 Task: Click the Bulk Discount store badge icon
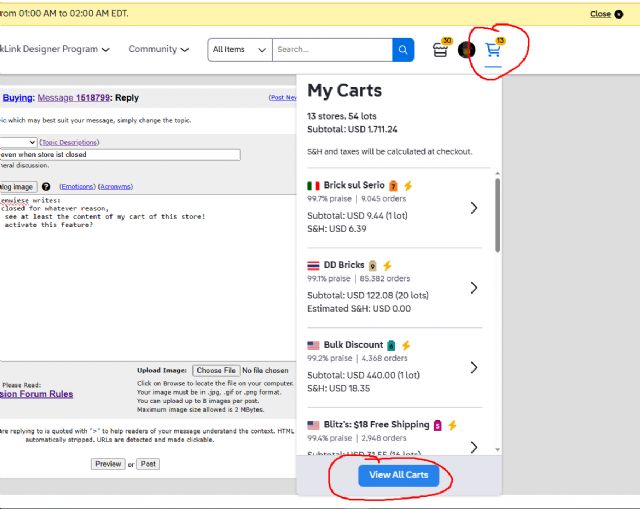391,345
